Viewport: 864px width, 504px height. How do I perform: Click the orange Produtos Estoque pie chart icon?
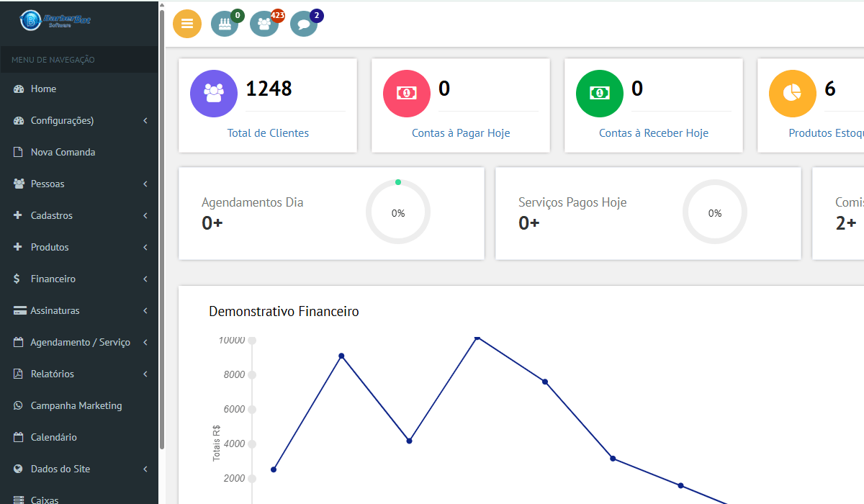(793, 94)
